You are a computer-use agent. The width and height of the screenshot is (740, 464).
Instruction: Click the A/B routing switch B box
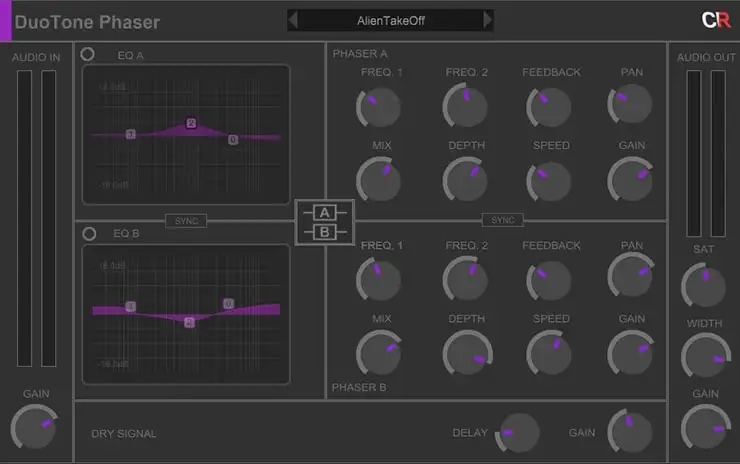pyautogui.click(x=325, y=232)
